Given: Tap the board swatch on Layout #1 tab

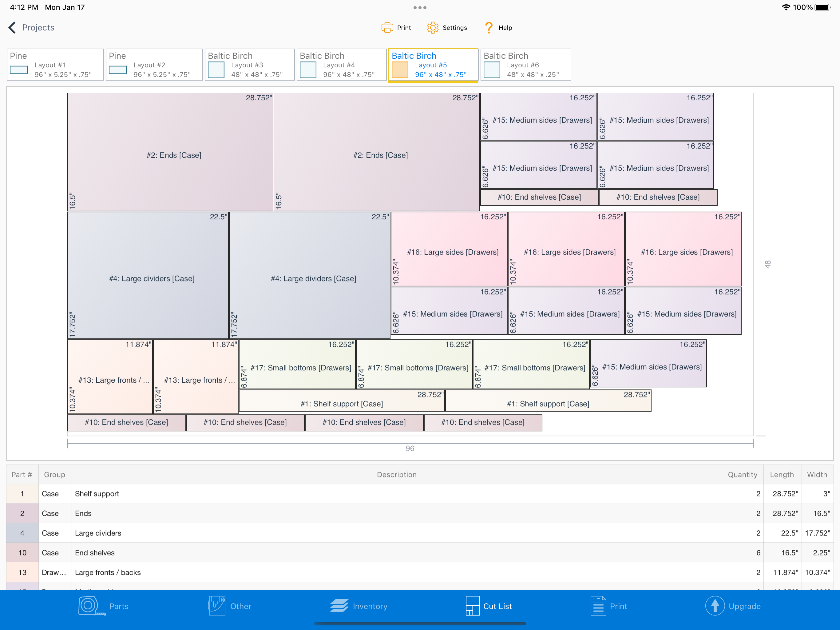Looking at the screenshot, I should [x=19, y=70].
